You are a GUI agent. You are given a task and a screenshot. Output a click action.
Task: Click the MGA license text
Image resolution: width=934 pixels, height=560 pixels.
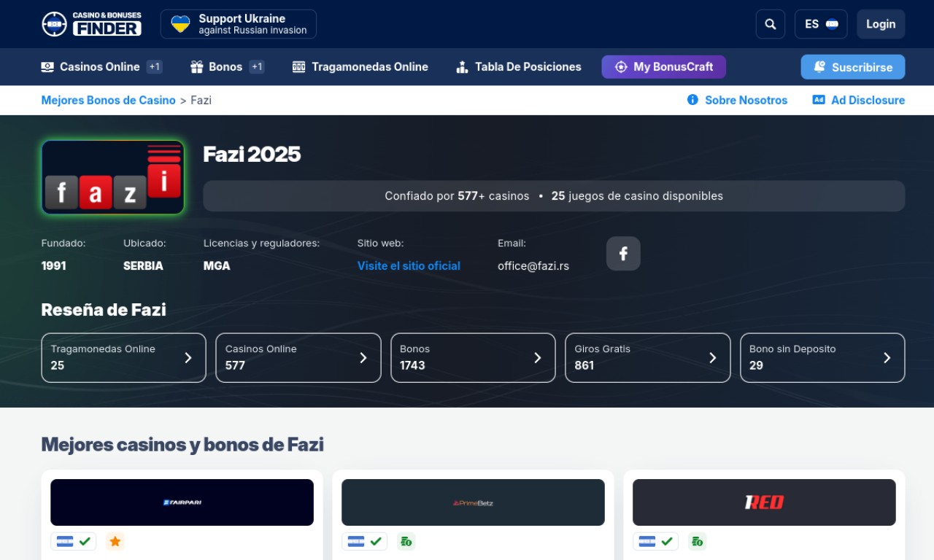click(x=217, y=266)
